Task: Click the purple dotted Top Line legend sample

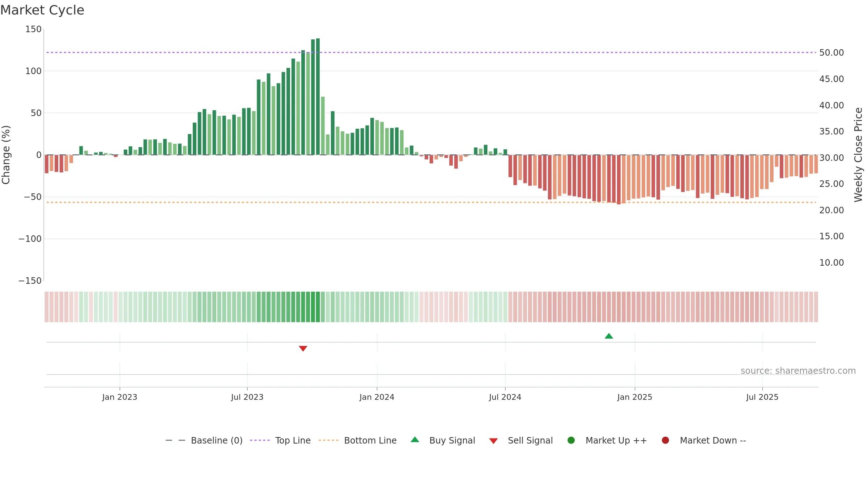Action: [260, 440]
